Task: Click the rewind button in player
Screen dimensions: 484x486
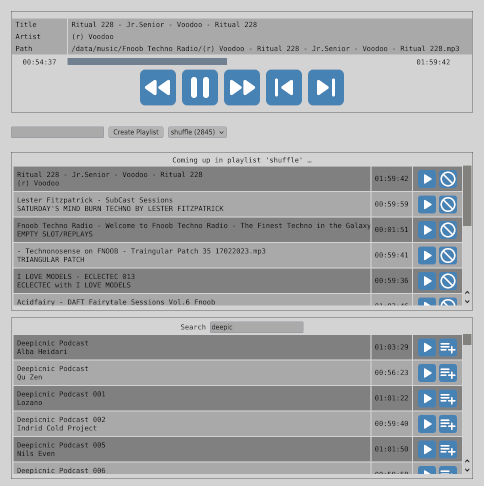Action: tap(158, 87)
